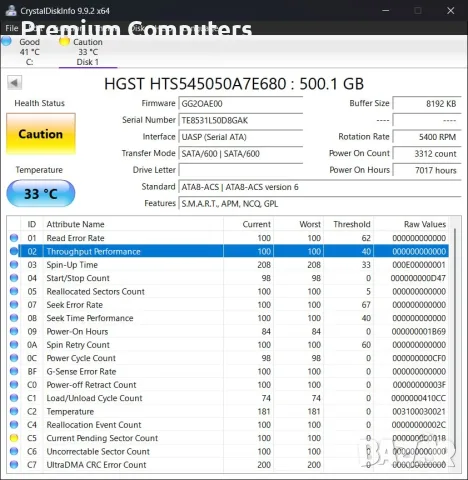
Task: Click the Current column header
Action: [x=248, y=224]
